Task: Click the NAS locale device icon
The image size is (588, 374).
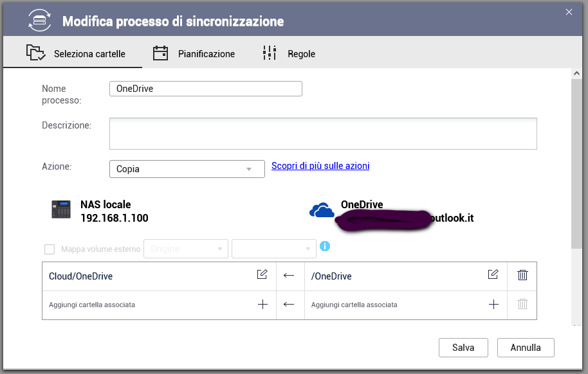Action: click(x=61, y=210)
